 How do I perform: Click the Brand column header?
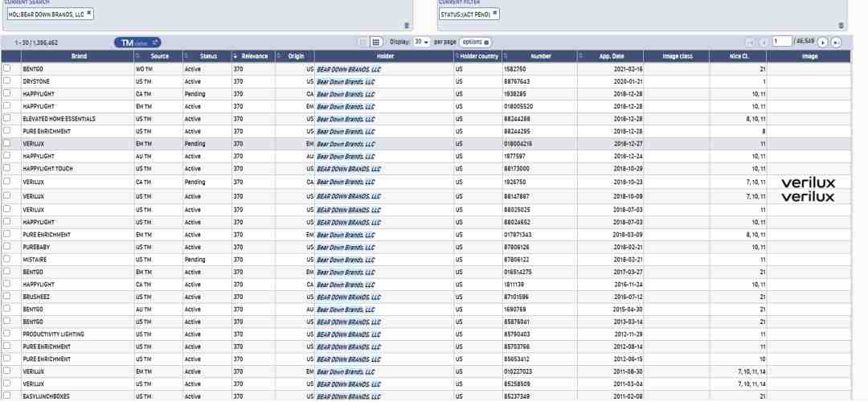(78, 56)
